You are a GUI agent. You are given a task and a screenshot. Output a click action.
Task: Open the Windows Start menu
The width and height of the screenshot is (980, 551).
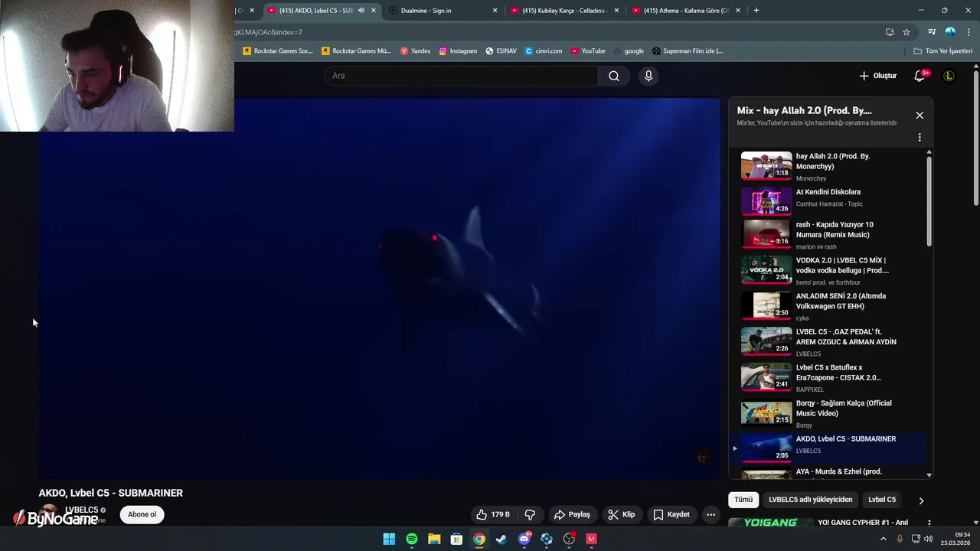(x=389, y=539)
